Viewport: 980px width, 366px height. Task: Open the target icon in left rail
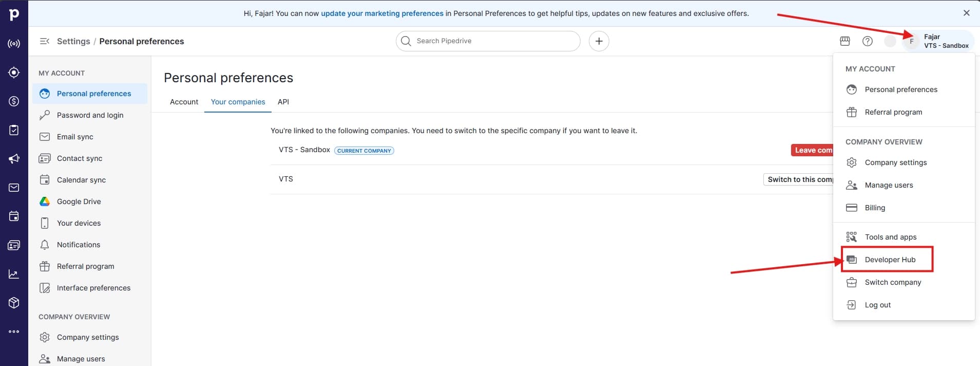[14, 72]
